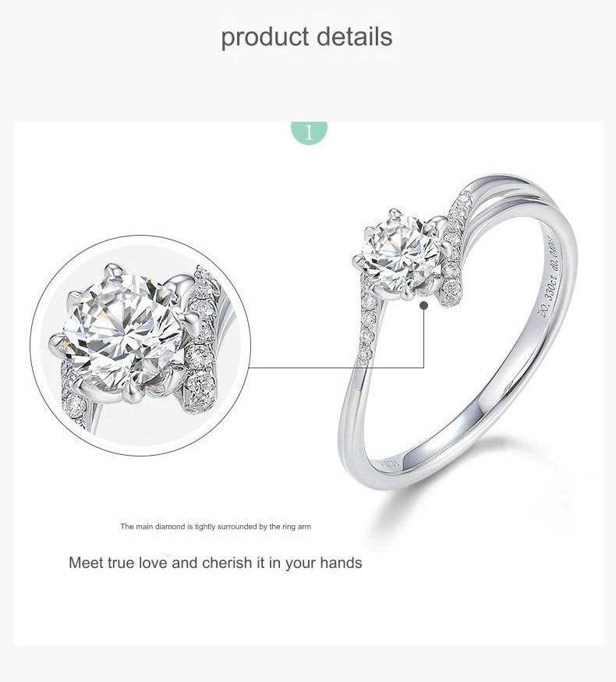Click the dark callout dot beside the ring
This screenshot has height=682, width=616.
[424, 305]
